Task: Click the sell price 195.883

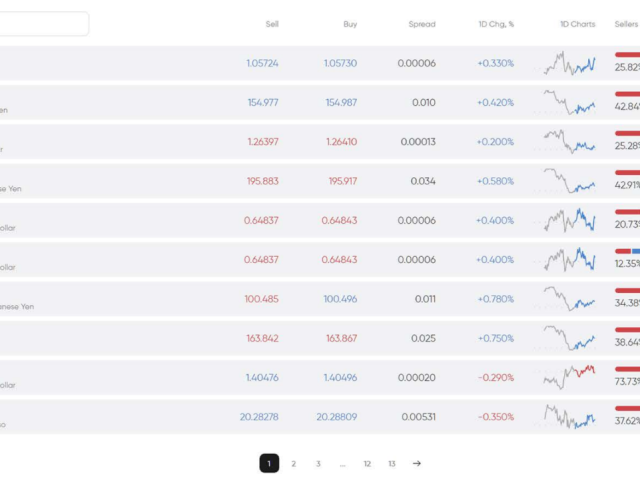Action: coord(262,181)
